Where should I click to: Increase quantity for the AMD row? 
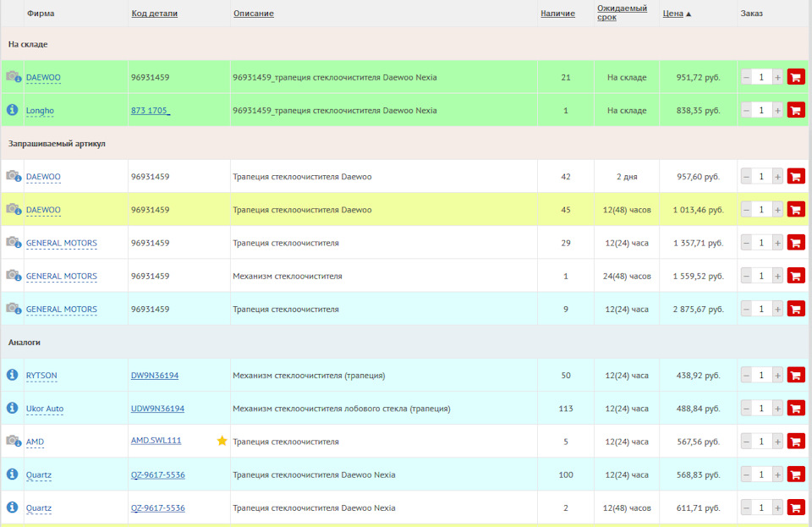coord(777,442)
